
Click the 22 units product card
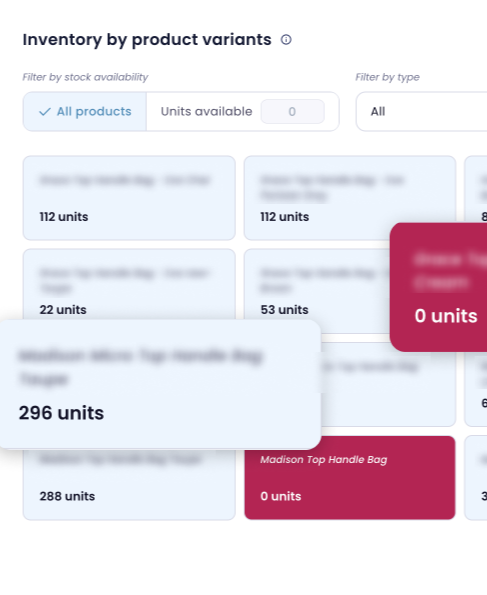coord(129,284)
